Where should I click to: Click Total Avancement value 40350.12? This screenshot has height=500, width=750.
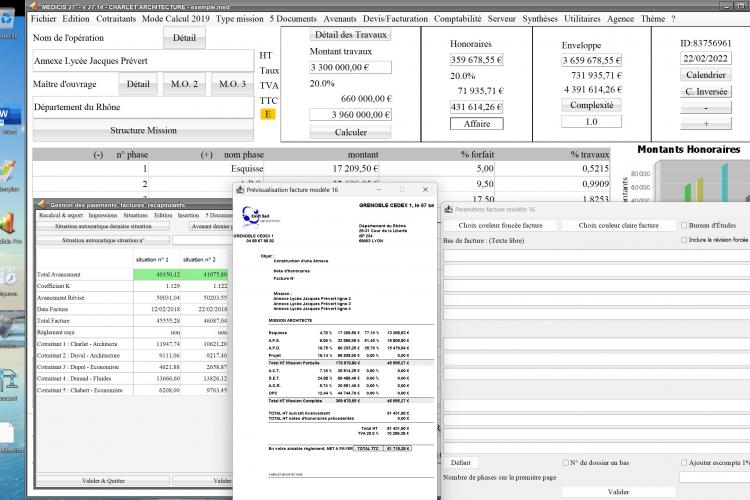(157, 275)
